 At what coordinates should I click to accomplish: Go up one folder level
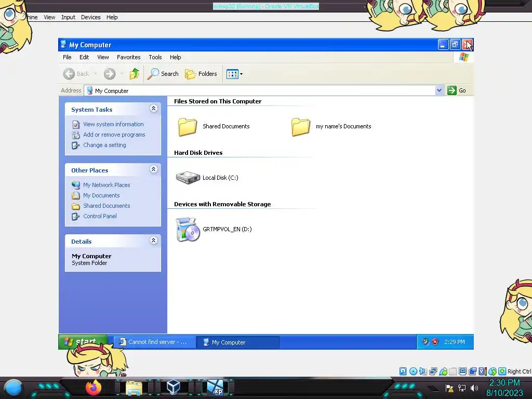(135, 74)
